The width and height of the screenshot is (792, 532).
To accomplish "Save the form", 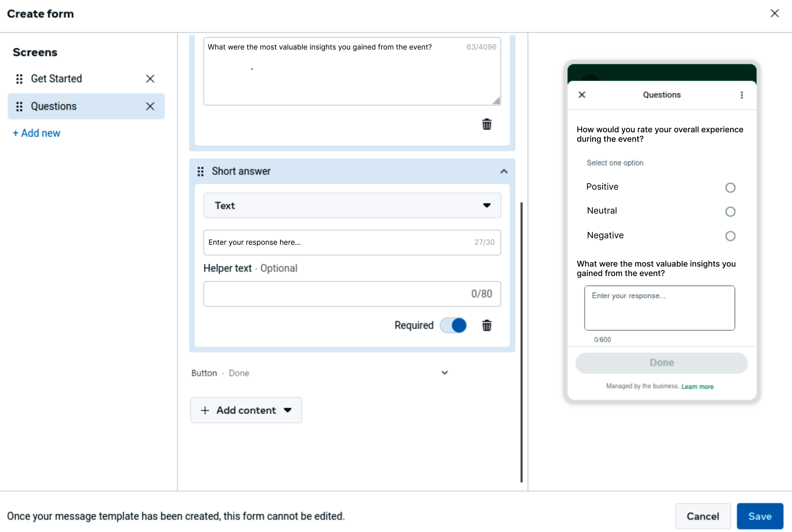I will point(760,516).
